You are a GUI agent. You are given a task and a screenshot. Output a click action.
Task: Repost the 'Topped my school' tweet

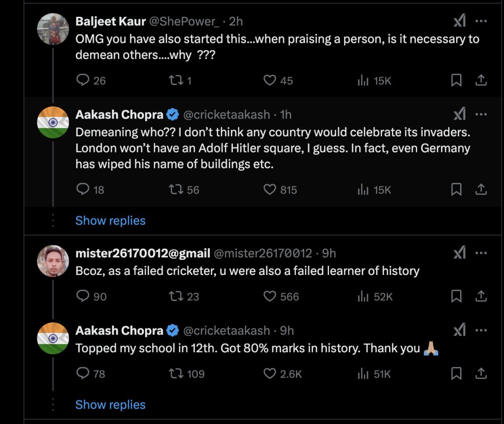pos(176,374)
